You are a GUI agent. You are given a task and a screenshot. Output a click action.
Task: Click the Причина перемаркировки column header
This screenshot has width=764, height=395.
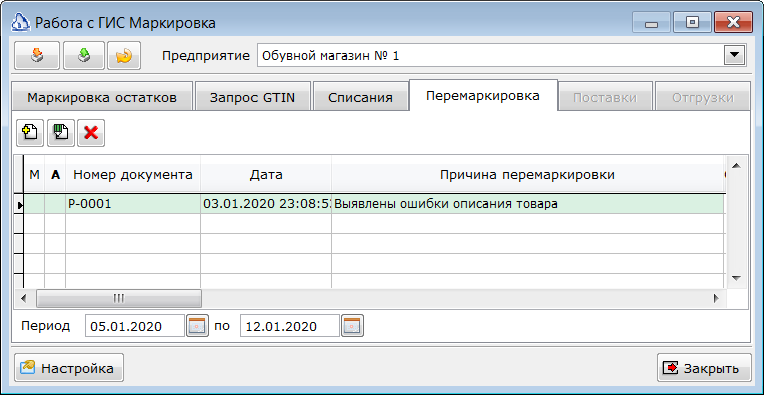tap(527, 174)
